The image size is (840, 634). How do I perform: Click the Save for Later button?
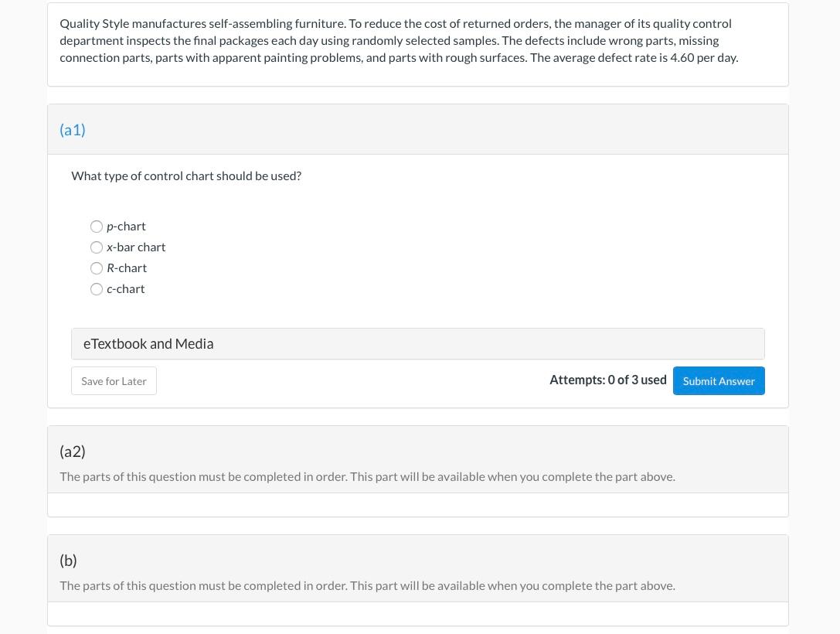114,381
